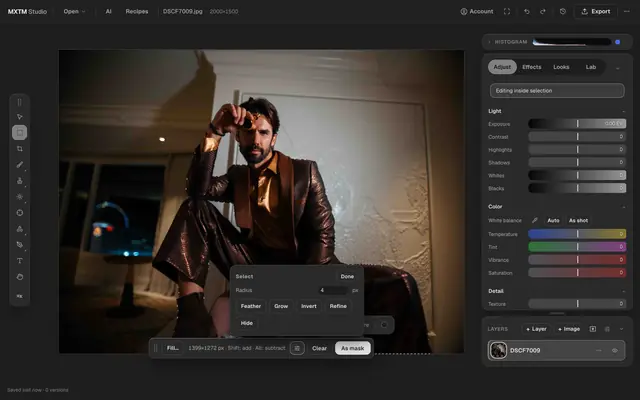Click the white balance eyedropper icon
This screenshot has height=400, width=640.
coord(535,220)
